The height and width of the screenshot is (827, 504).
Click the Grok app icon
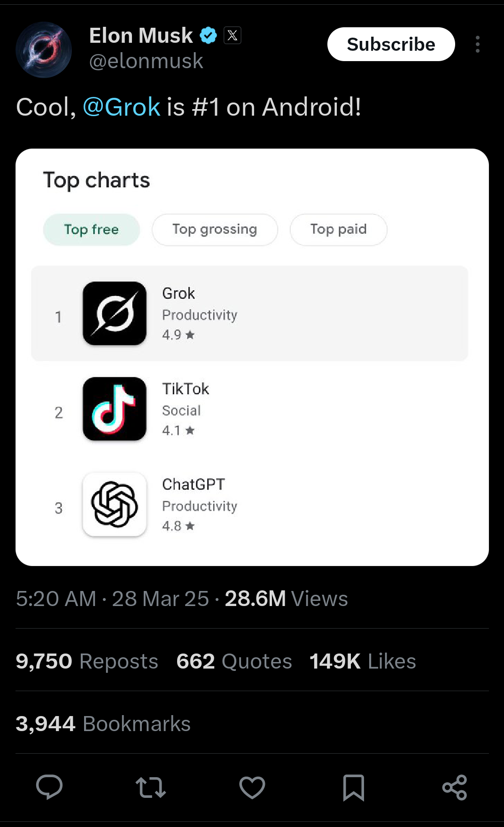[115, 314]
